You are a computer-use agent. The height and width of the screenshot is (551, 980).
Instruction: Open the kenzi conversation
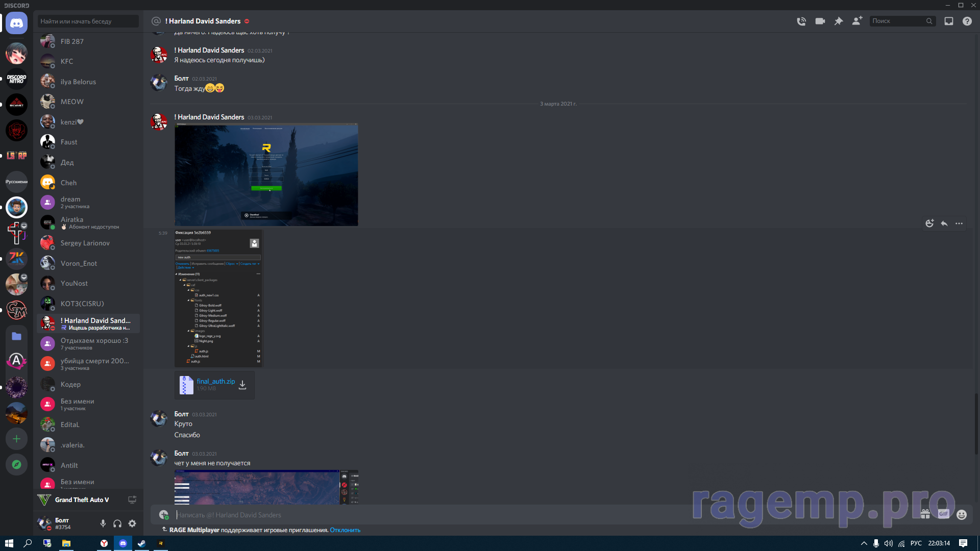88,122
